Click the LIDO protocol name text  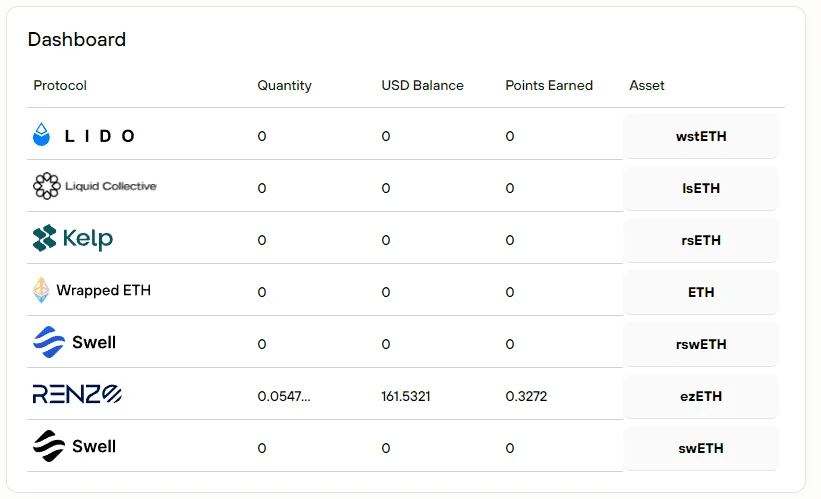pyautogui.click(x=99, y=136)
